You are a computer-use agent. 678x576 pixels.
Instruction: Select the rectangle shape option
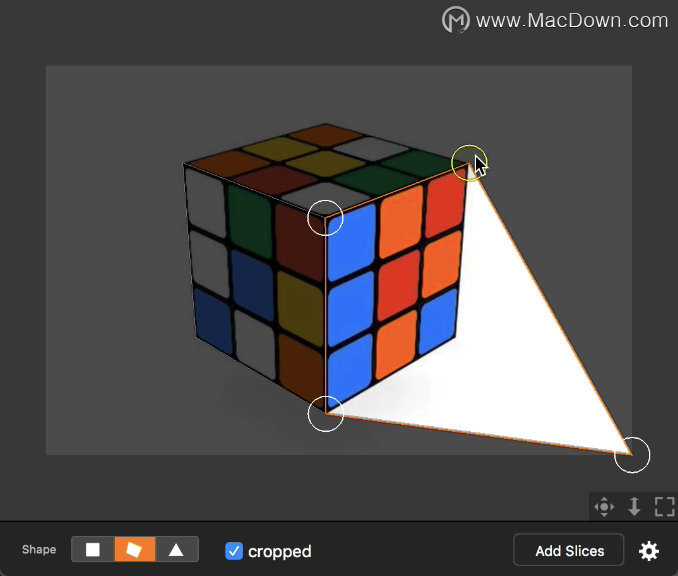coord(93,550)
